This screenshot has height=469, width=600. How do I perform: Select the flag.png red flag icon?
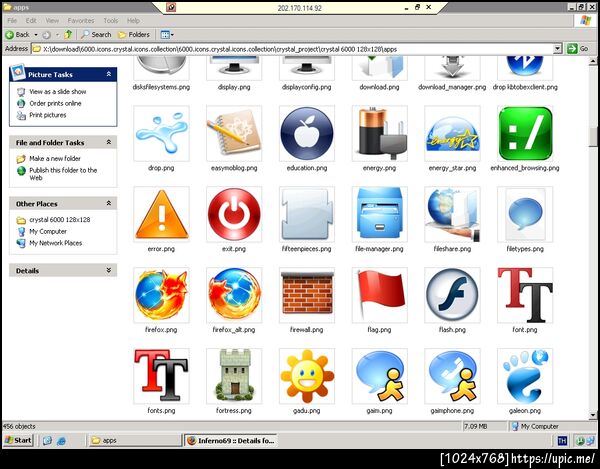click(x=379, y=295)
